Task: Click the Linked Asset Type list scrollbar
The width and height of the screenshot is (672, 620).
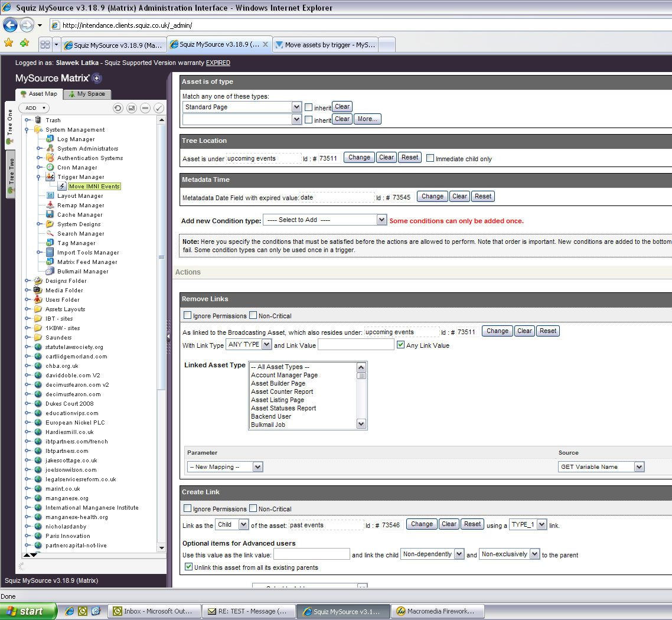Action: tap(361, 396)
